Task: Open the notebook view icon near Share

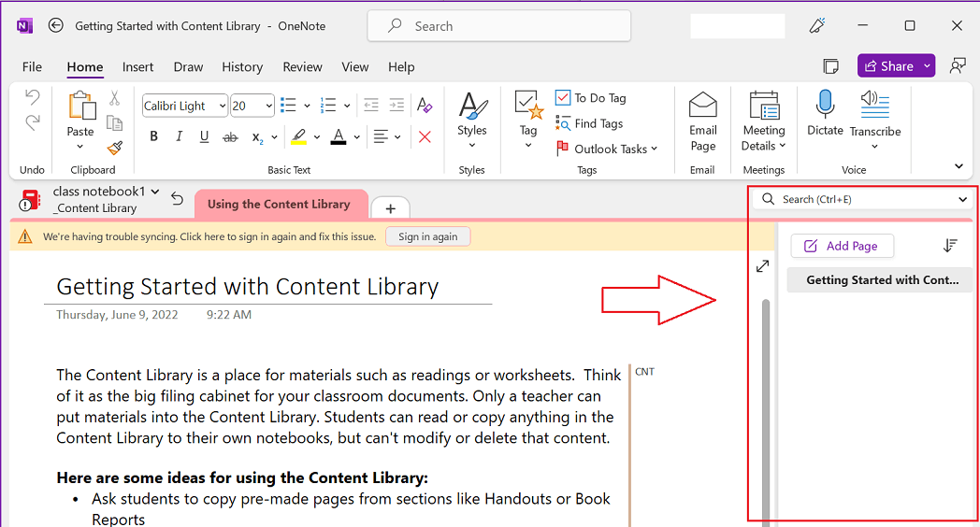Action: (x=830, y=66)
